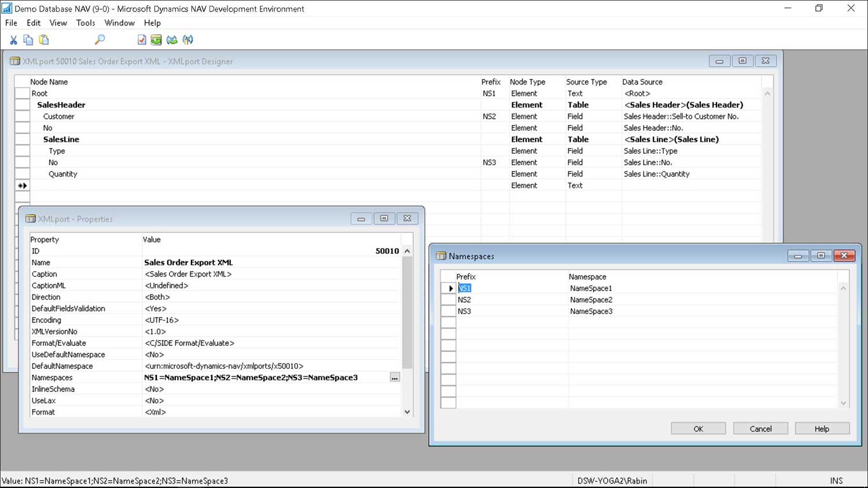Click the C/AL Symbol Menu toolbar icon
Viewport: 868px width, 488px height.
coord(187,39)
